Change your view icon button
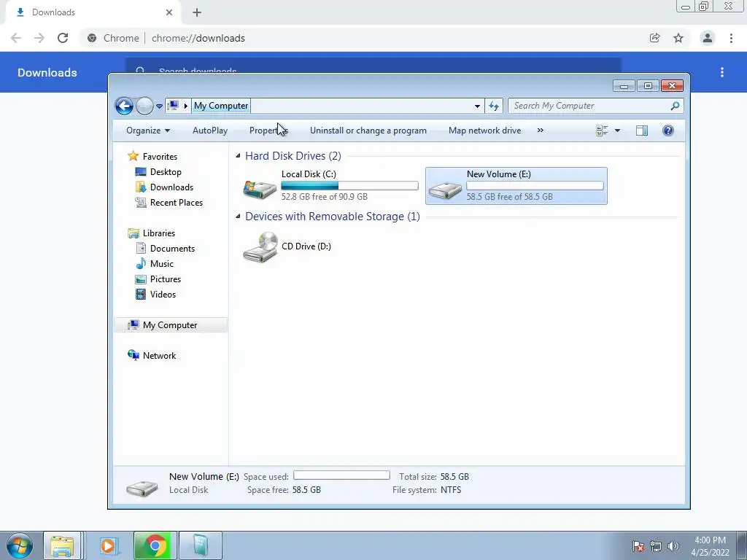 point(602,131)
